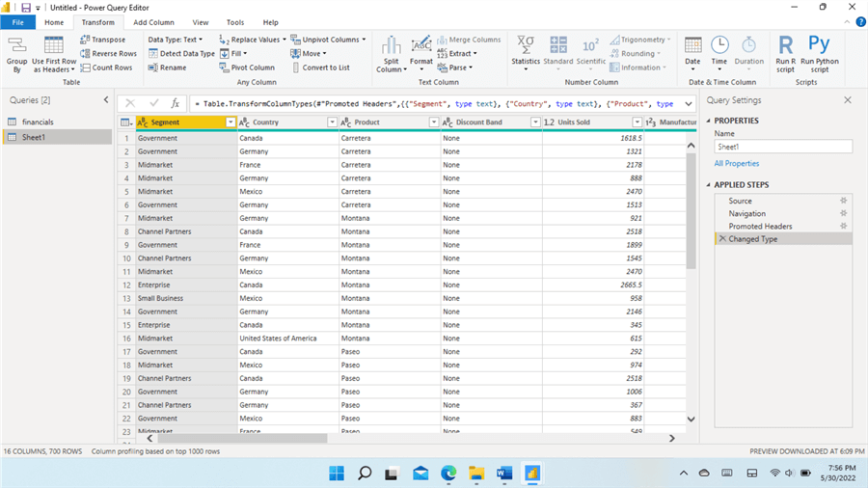
Task: Switch to the Help tab
Action: click(270, 22)
